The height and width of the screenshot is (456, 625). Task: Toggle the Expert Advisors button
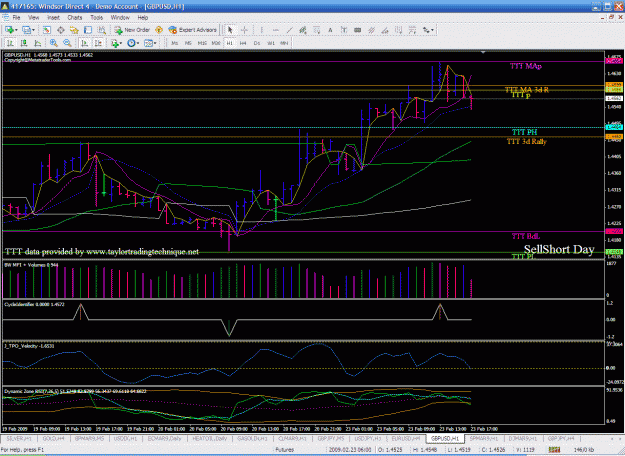(x=193, y=30)
